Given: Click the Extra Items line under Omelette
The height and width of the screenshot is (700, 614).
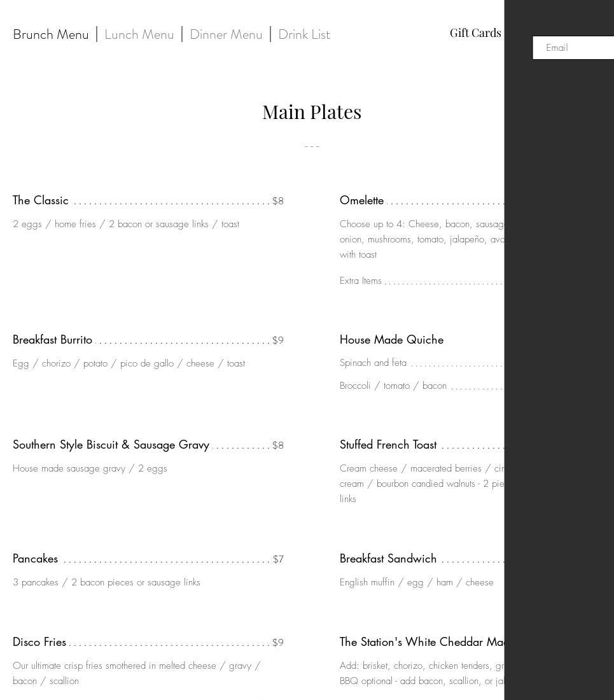Looking at the screenshot, I should coord(361,281).
